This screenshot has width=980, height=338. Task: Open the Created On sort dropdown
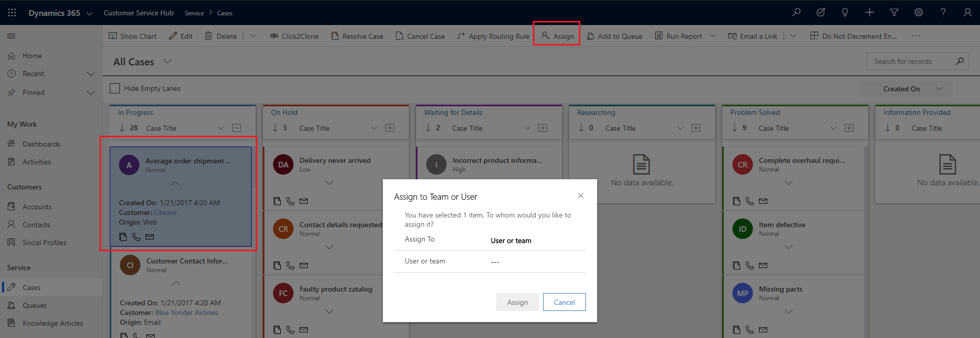[x=906, y=89]
